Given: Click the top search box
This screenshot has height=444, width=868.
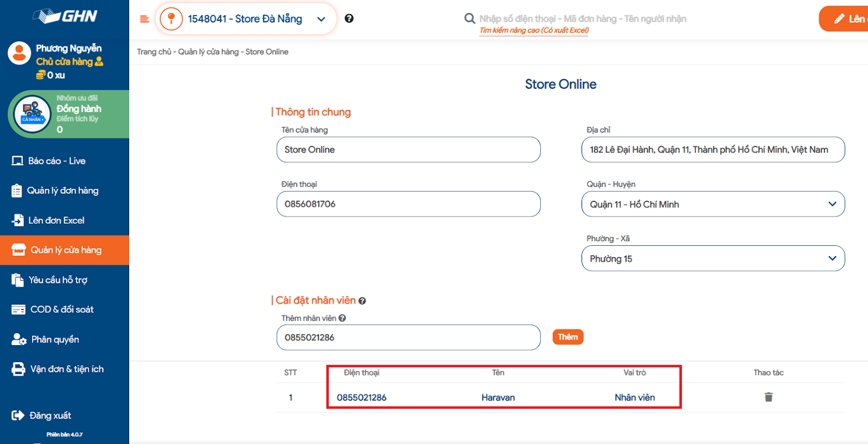Looking at the screenshot, I should pyautogui.click(x=583, y=19).
